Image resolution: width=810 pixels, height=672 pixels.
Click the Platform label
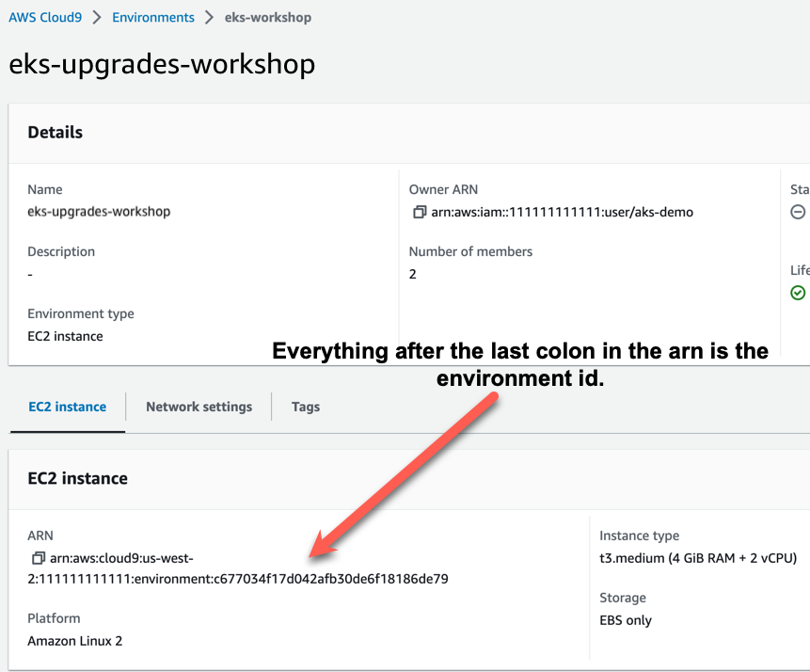pos(54,618)
